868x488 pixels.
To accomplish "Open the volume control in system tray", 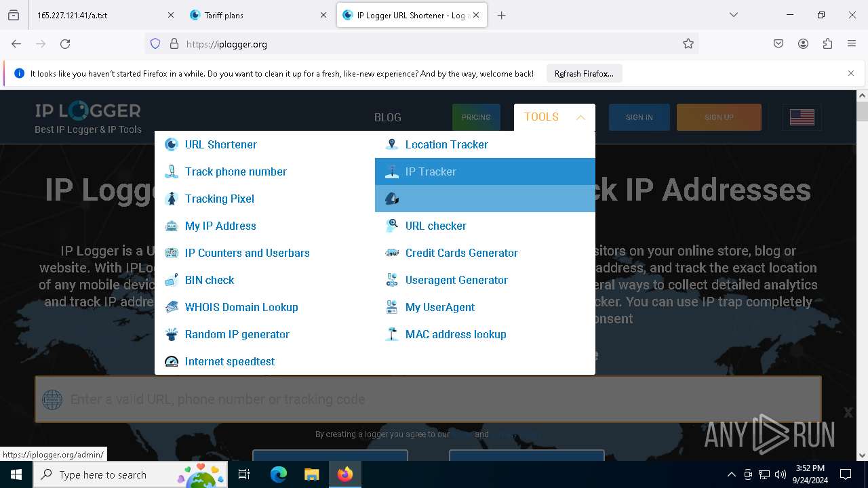I will coord(780,474).
